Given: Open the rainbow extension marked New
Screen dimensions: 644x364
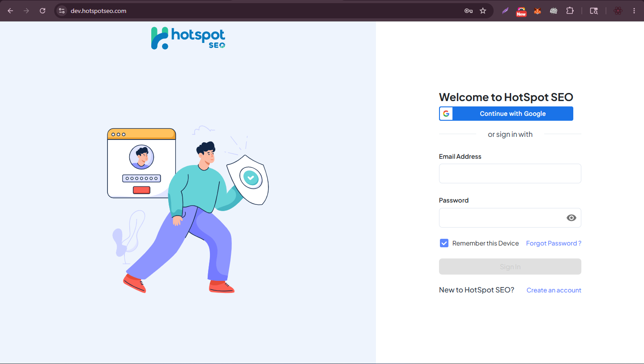Looking at the screenshot, I should [x=521, y=11].
